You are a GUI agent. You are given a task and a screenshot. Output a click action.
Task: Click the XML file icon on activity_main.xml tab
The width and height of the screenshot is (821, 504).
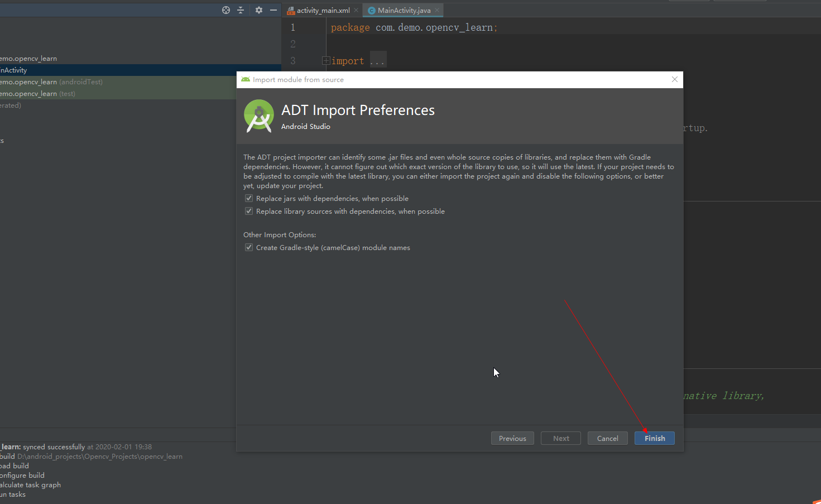[x=291, y=11]
